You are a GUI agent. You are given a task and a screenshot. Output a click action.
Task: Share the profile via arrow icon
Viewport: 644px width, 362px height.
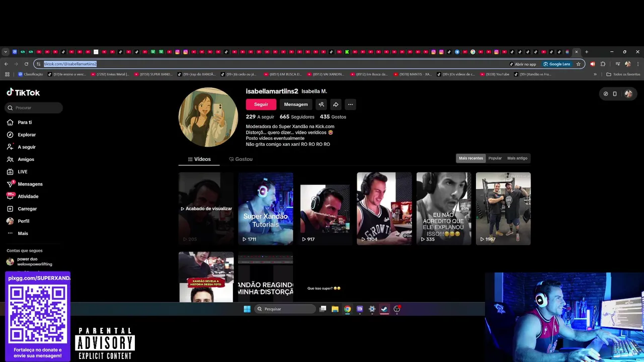[336, 105]
